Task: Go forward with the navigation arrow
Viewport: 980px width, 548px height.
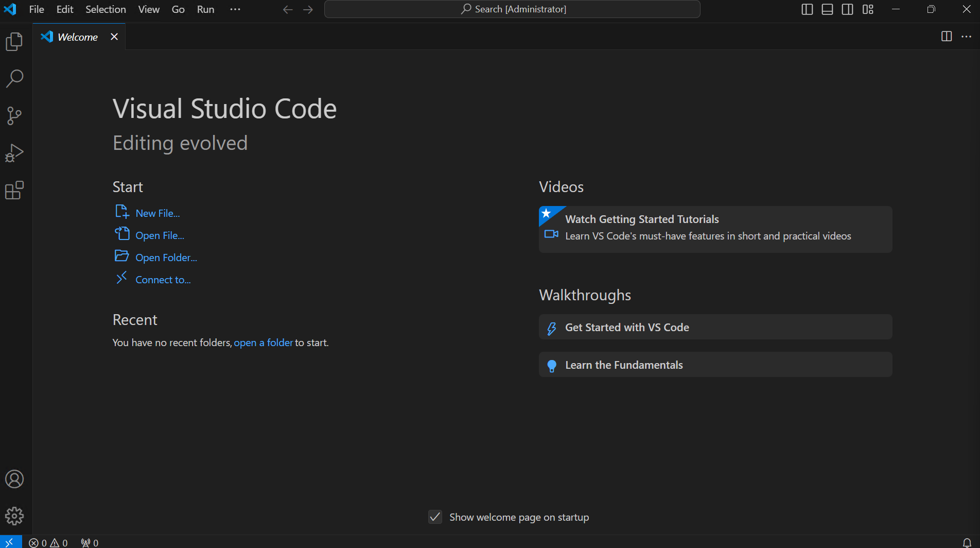Action: (x=308, y=9)
